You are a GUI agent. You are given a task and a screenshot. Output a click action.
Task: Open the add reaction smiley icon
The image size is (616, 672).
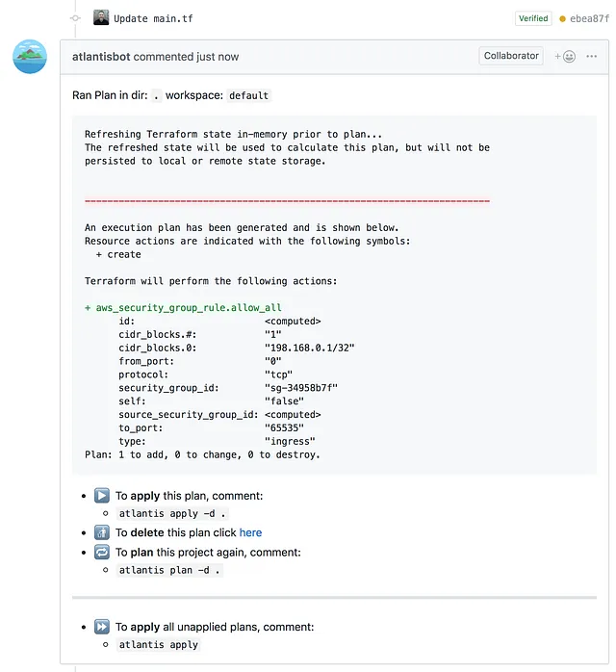click(x=565, y=56)
